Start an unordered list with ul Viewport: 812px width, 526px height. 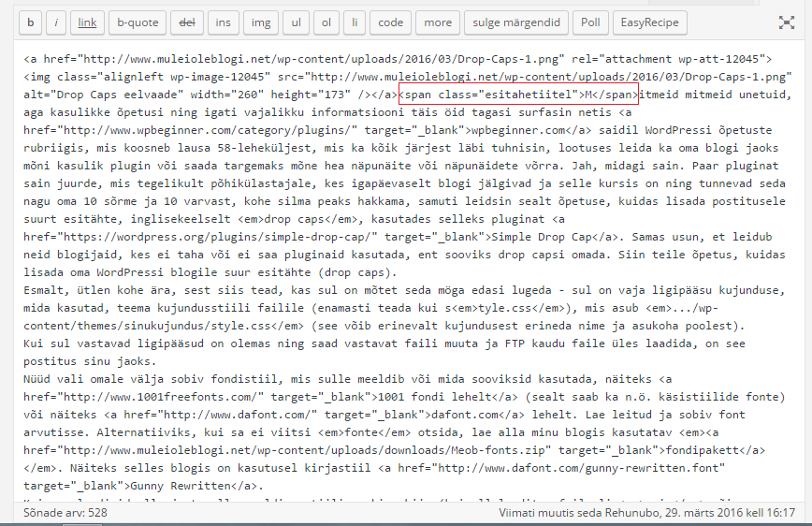[x=296, y=22]
